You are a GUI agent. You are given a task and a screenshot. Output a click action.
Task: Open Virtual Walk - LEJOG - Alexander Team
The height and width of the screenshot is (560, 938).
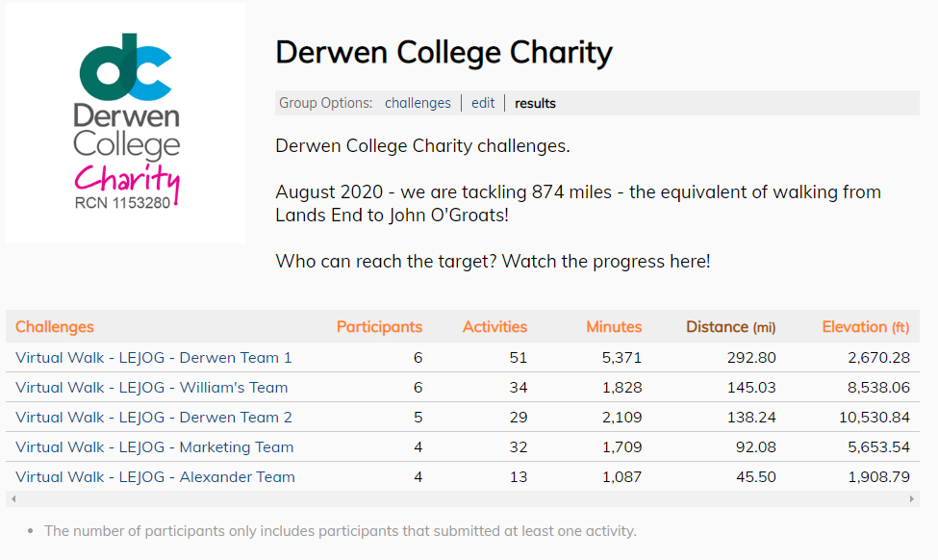(x=155, y=477)
